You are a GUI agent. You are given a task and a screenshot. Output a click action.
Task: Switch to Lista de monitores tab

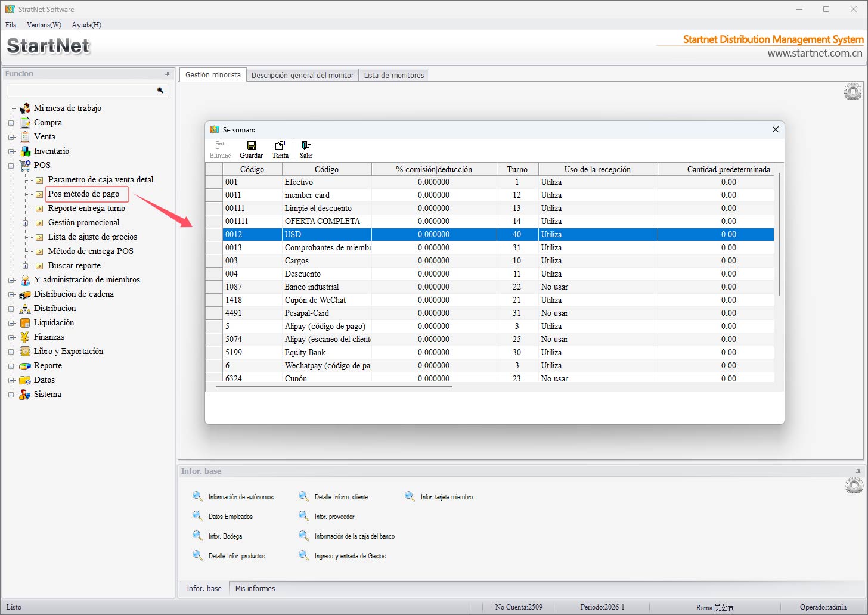click(394, 76)
